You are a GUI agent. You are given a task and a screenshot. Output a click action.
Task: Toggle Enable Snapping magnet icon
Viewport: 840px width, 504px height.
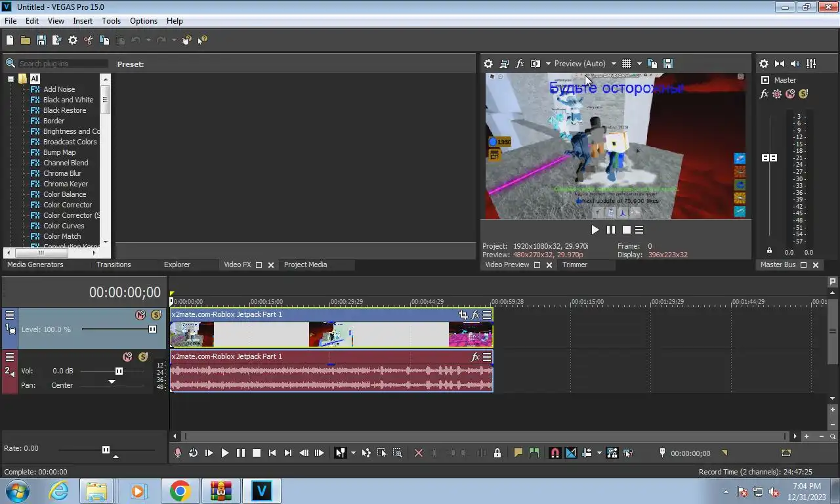coord(555,453)
